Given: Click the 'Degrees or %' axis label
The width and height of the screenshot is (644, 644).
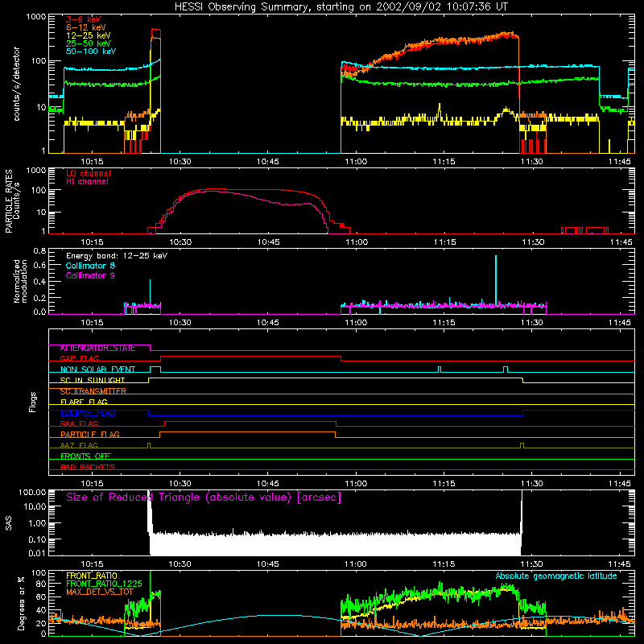Looking at the screenshot, I should coord(21,603).
